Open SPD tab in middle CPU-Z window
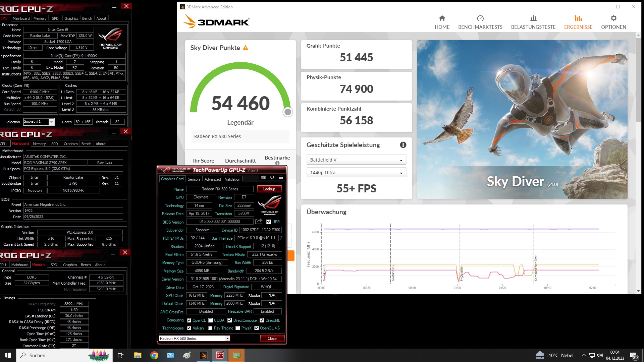 [x=54, y=144]
